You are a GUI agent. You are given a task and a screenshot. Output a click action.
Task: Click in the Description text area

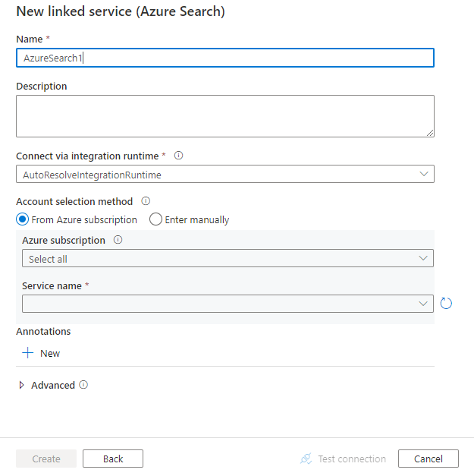[224, 115]
